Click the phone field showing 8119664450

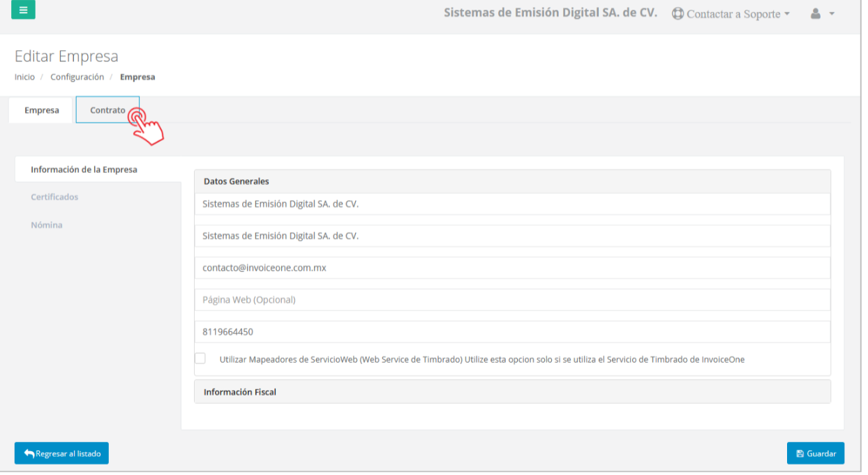(x=511, y=332)
